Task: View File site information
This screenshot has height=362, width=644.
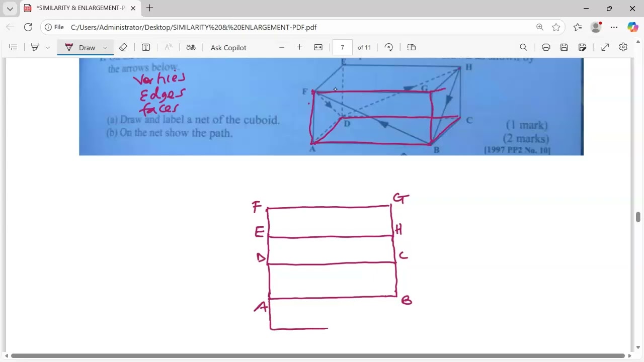Action: [x=54, y=27]
